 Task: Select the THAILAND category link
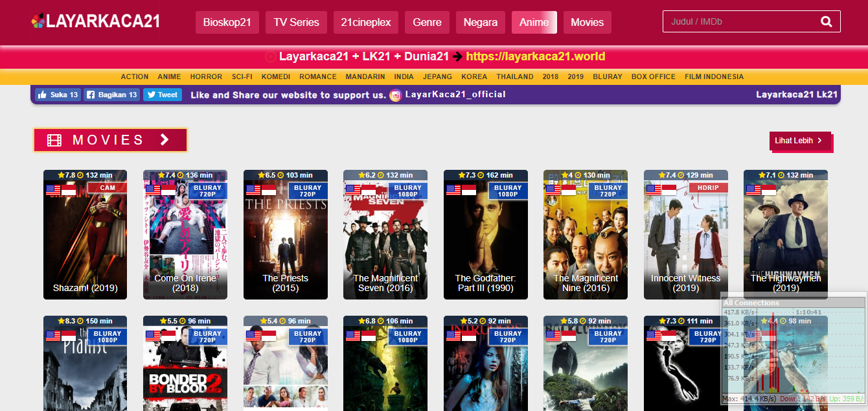tap(515, 76)
